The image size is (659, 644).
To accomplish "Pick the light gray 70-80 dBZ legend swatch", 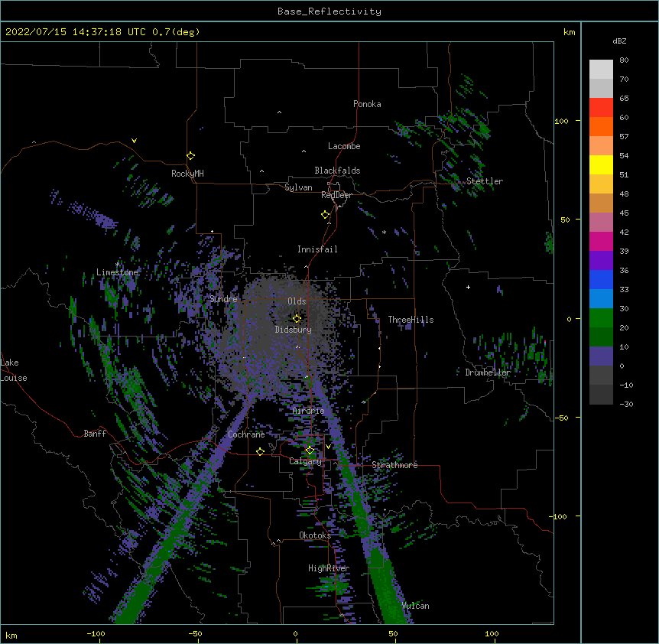I will [x=601, y=70].
